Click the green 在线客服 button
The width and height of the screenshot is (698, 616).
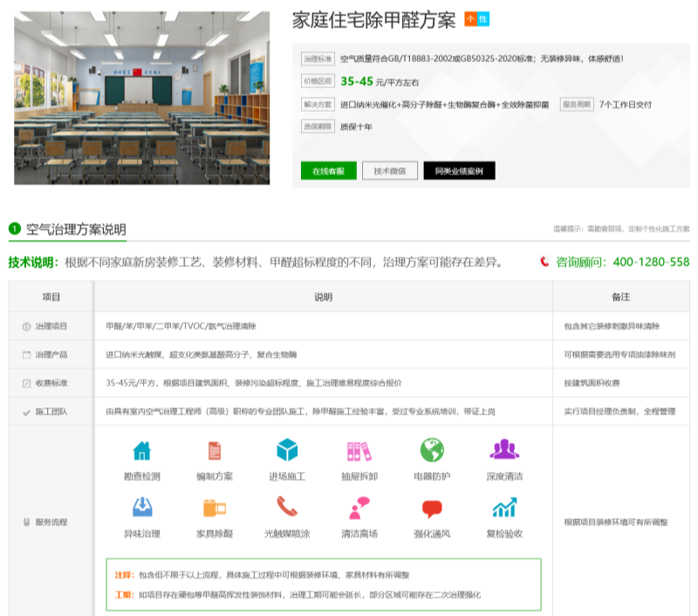tap(329, 170)
